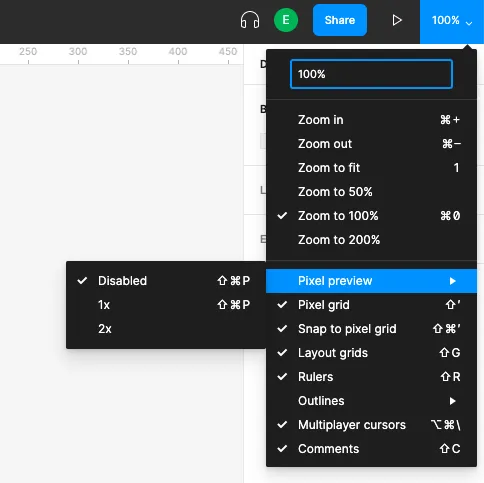Select 2x pixel preview

166,329
